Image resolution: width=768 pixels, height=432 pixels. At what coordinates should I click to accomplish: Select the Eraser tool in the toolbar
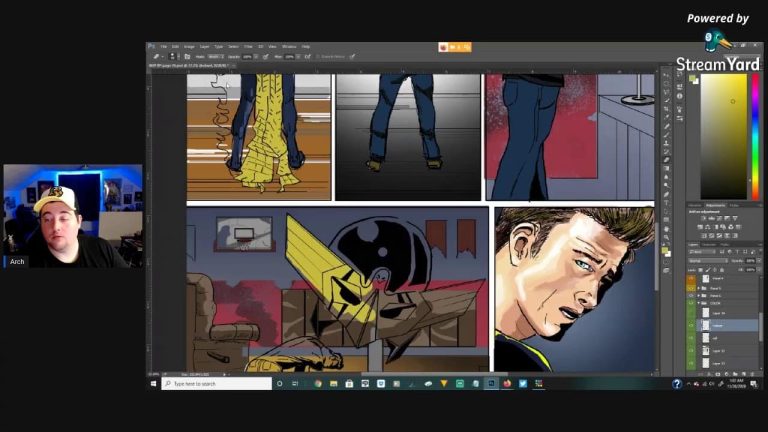point(666,160)
